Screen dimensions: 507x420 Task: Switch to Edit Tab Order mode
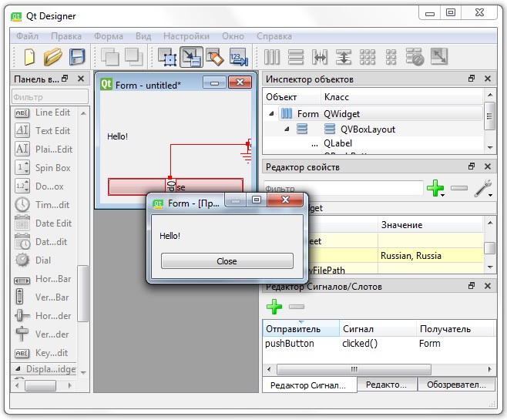coord(239,57)
